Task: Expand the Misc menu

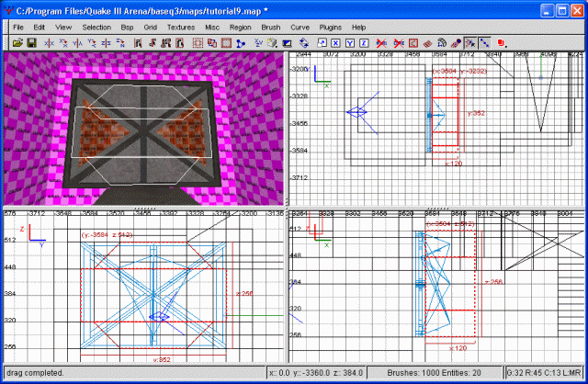Action: pyautogui.click(x=212, y=28)
